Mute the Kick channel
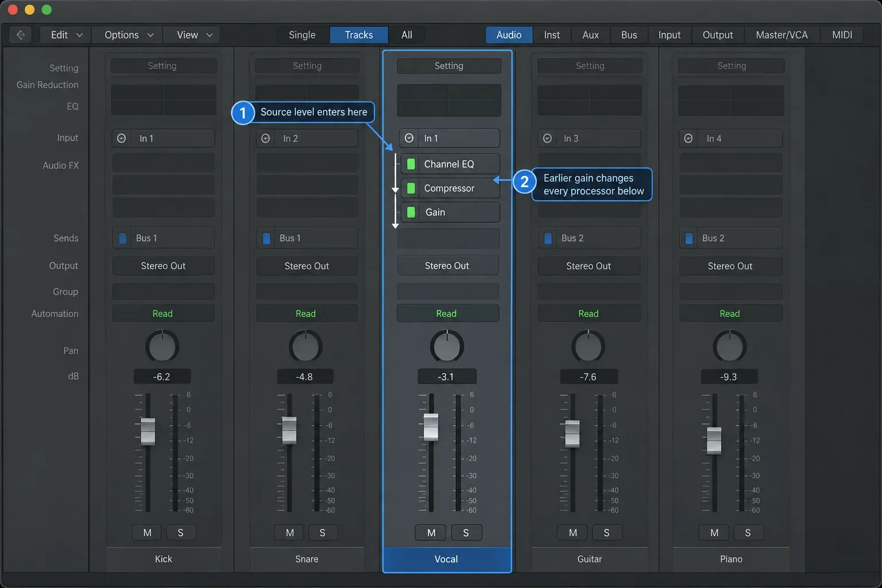Viewport: 882px width, 588px height. click(148, 533)
